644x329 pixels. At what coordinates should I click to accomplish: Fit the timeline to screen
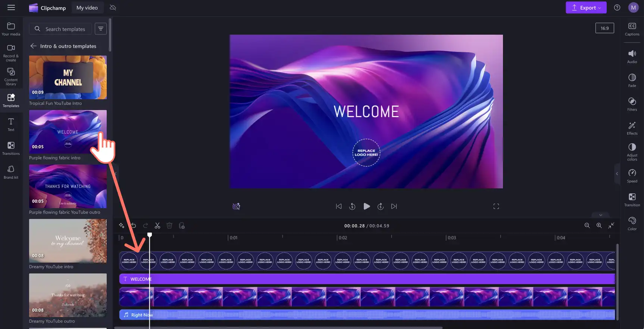coord(611,225)
